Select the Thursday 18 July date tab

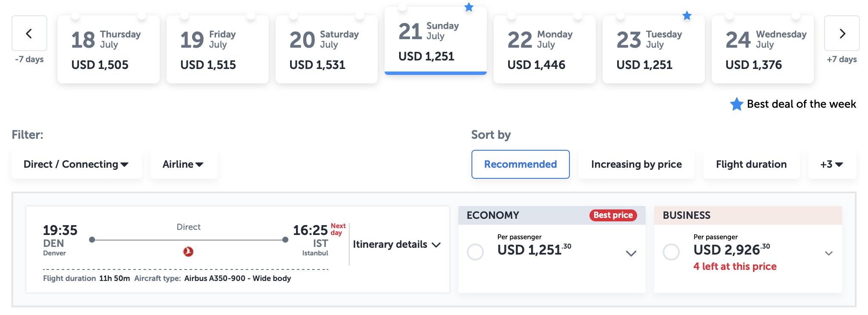[x=109, y=49]
